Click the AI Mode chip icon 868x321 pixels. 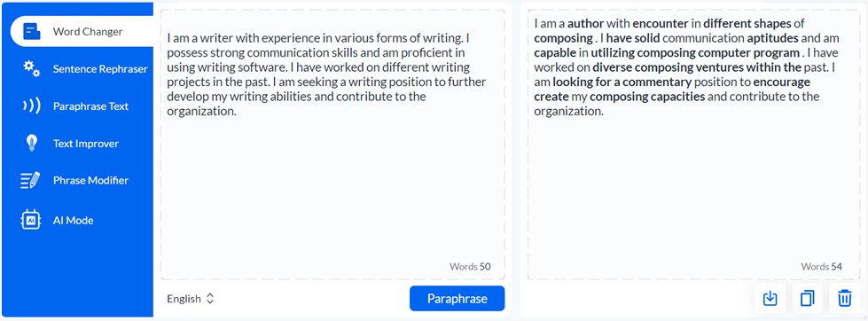point(31,220)
